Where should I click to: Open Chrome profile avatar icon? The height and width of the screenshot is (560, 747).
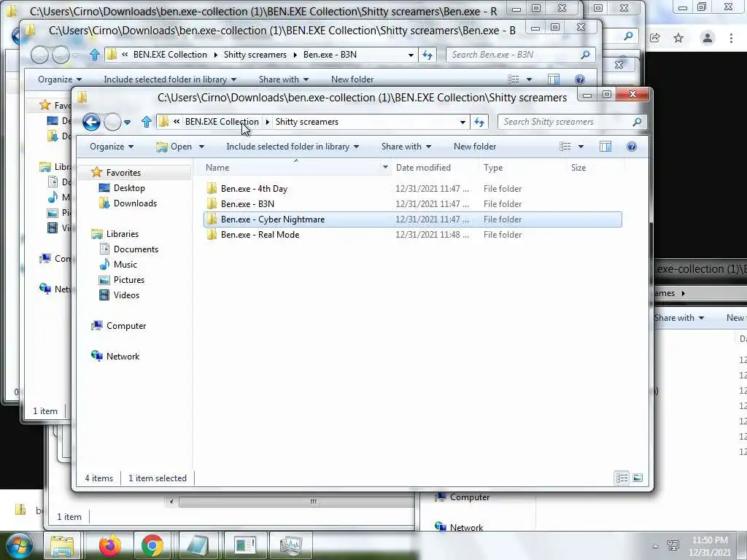708,38
